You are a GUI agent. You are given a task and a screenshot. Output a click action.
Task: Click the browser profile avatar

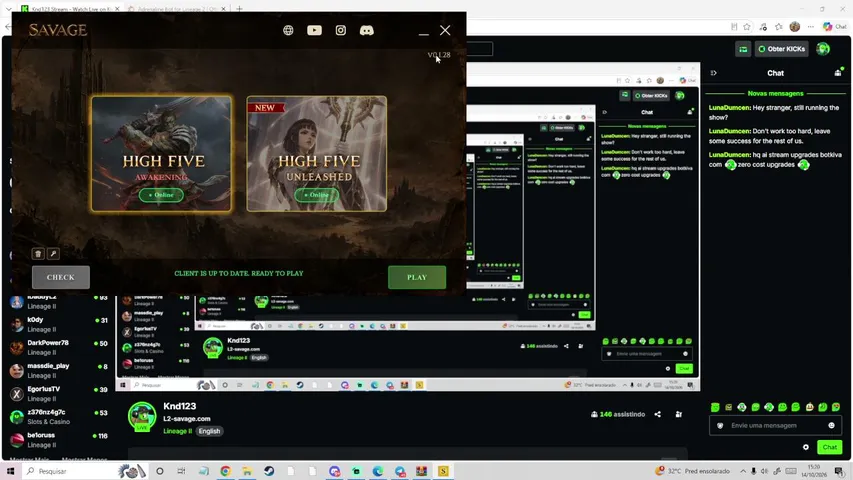795,27
